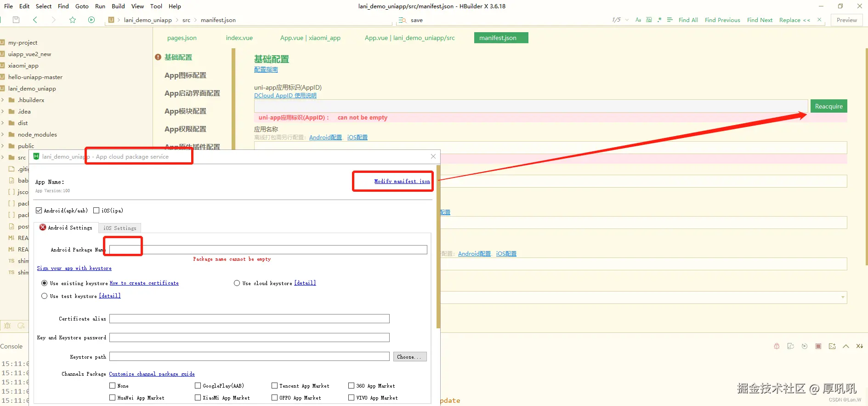The image size is (868, 406).
Task: Switch to App.vue | xiaomi_app tab
Action: pyautogui.click(x=310, y=38)
